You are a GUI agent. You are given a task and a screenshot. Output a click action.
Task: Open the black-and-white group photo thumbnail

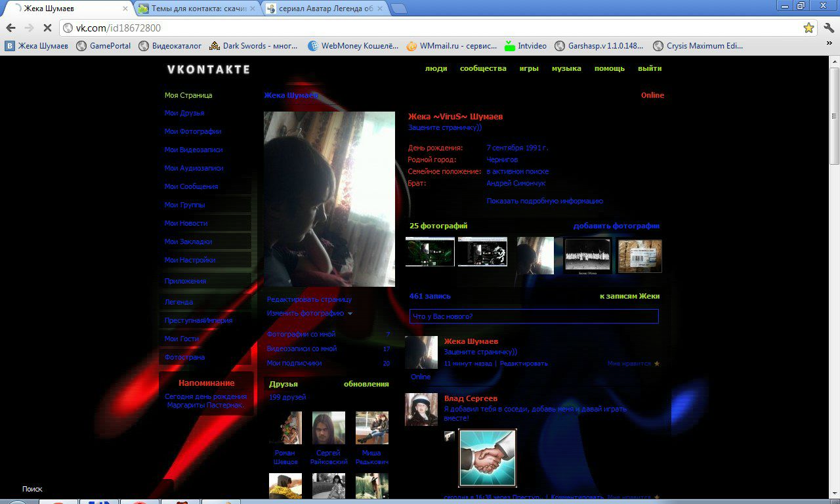tap(588, 255)
